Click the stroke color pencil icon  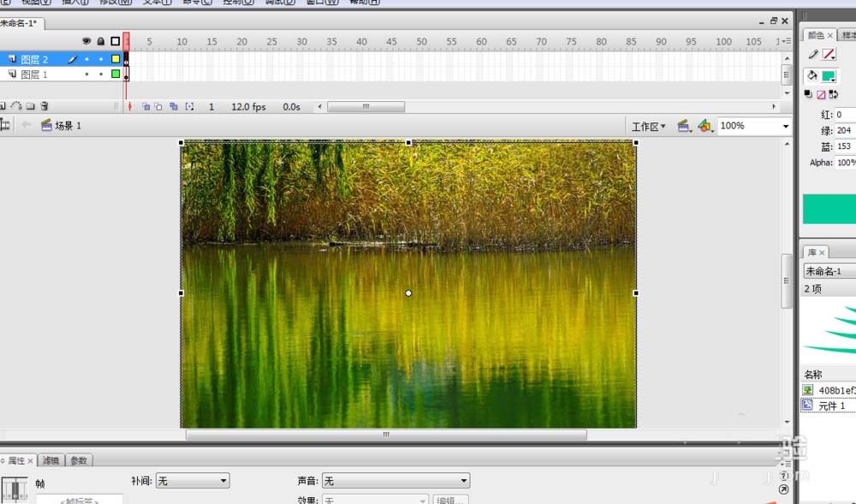click(813, 54)
